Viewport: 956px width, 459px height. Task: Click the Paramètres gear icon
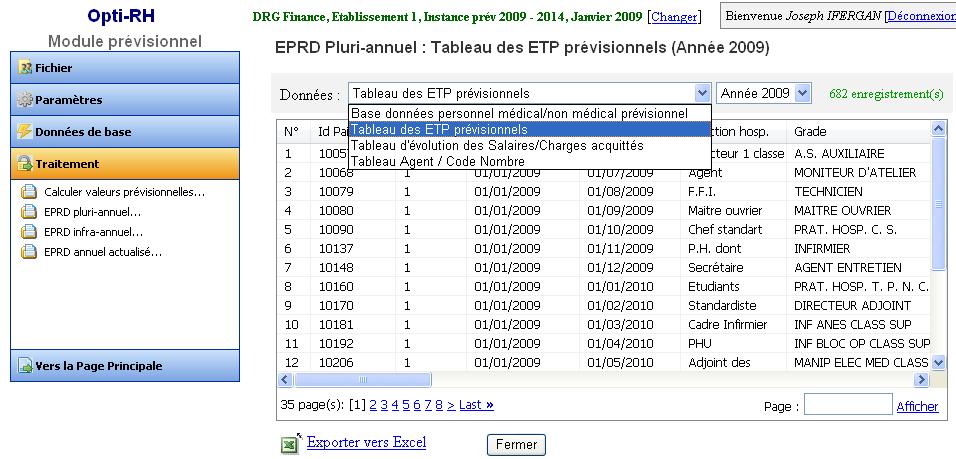[x=25, y=100]
